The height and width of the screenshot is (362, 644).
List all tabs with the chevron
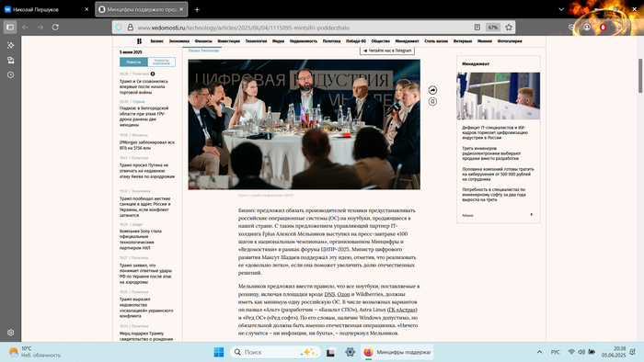point(561,9)
